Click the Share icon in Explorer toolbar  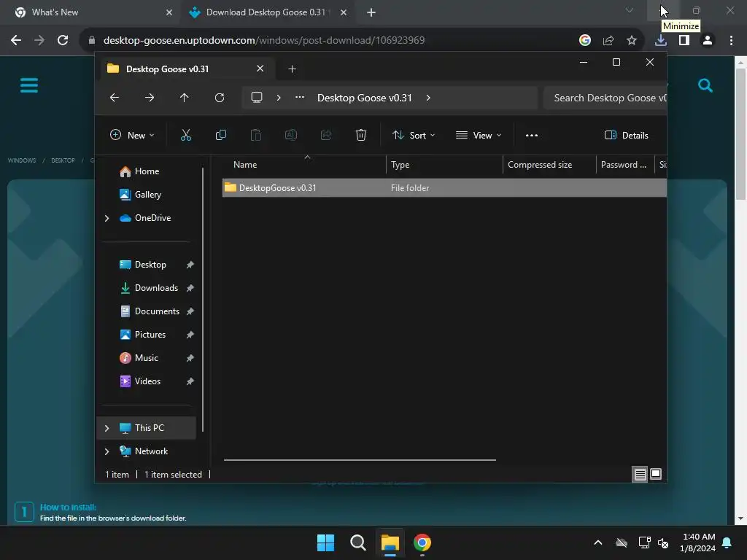click(326, 135)
